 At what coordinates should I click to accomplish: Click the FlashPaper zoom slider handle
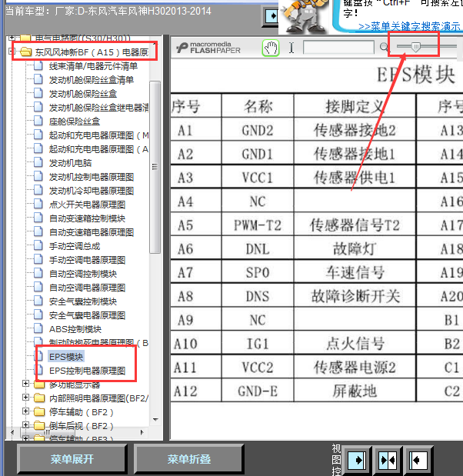click(x=416, y=47)
